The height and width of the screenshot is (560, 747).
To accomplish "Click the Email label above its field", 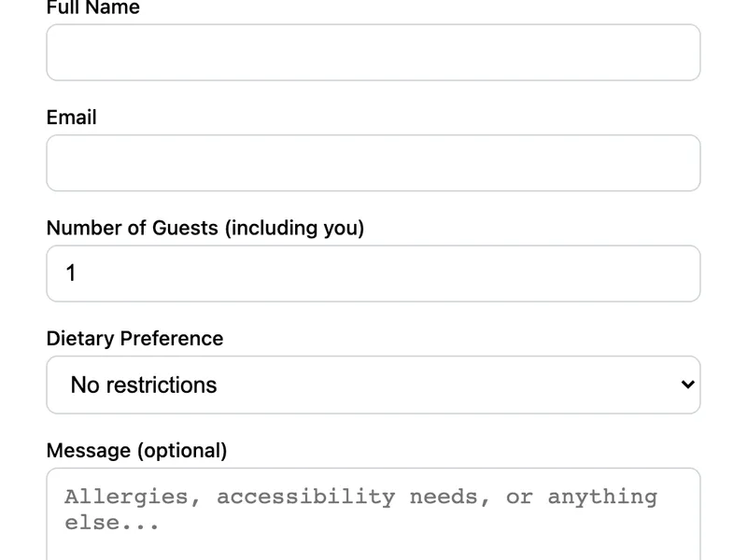I will (x=72, y=118).
